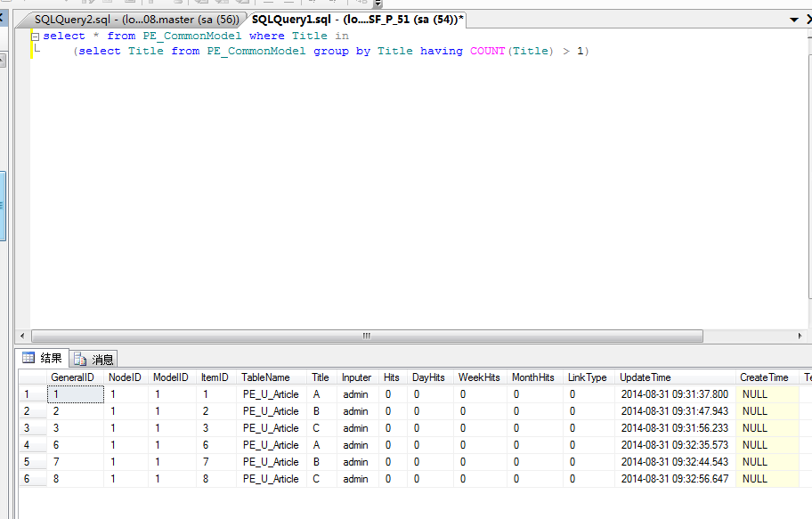The height and width of the screenshot is (519, 812).
Task: Select the CreateTime column header
Action: pos(764,377)
